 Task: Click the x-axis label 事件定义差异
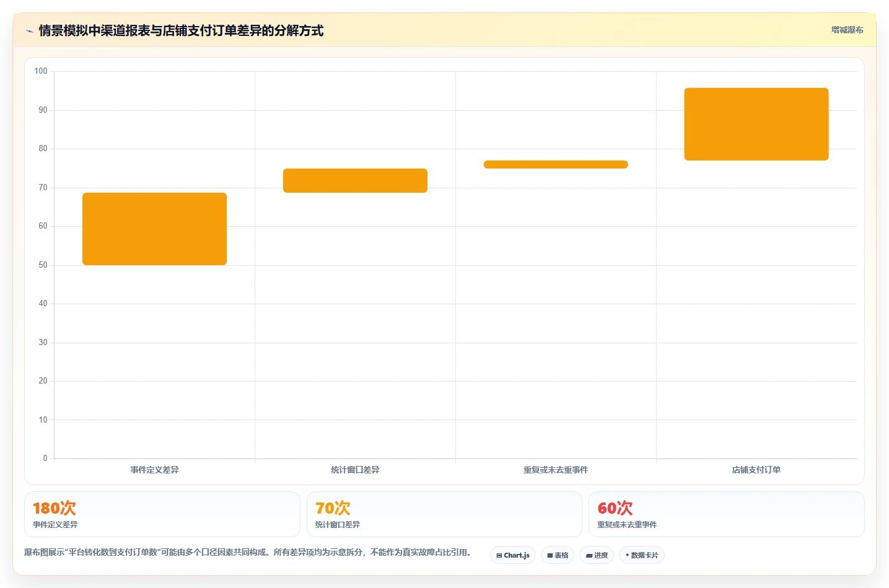(x=154, y=470)
